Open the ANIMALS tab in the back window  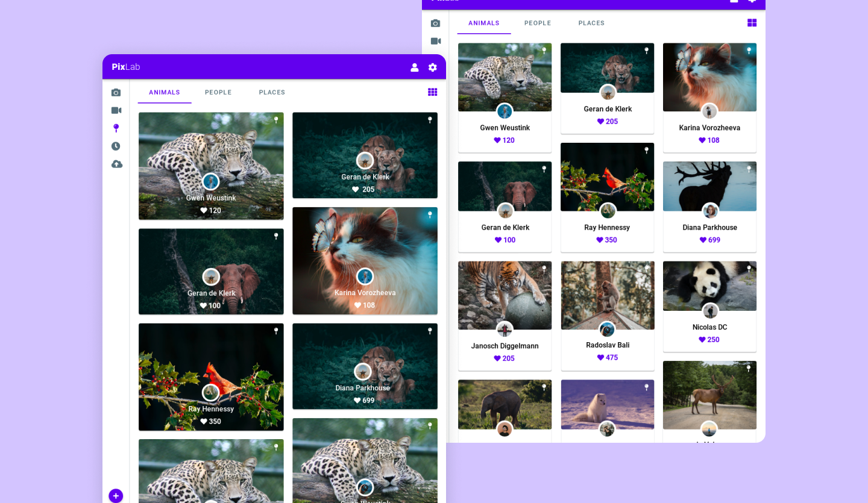(483, 23)
